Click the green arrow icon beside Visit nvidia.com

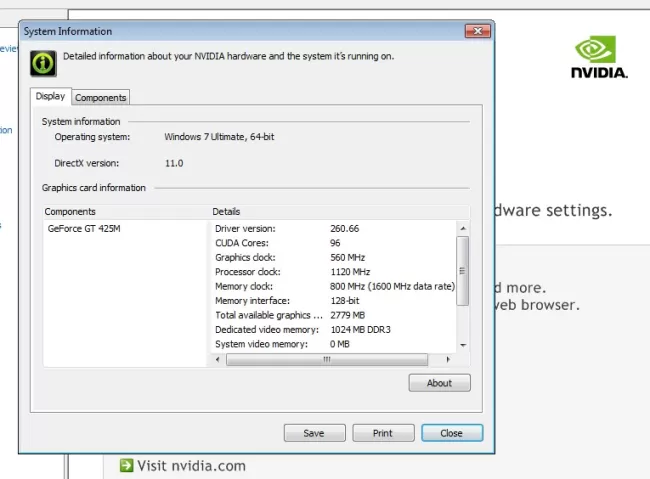pos(126,465)
